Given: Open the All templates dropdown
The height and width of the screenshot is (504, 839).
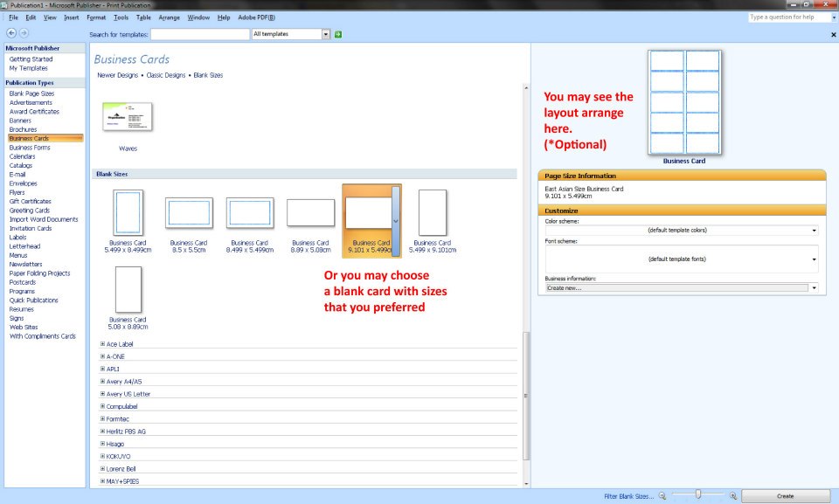Looking at the screenshot, I should 326,34.
